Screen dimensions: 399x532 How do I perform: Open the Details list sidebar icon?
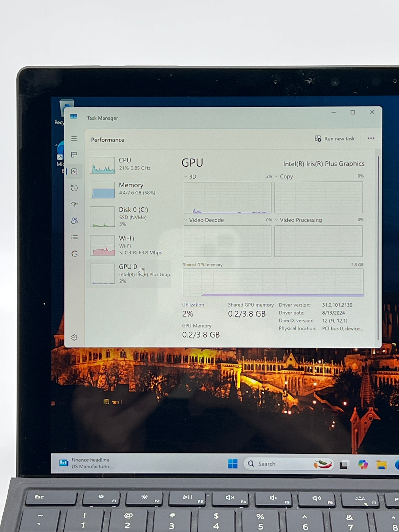tap(74, 237)
